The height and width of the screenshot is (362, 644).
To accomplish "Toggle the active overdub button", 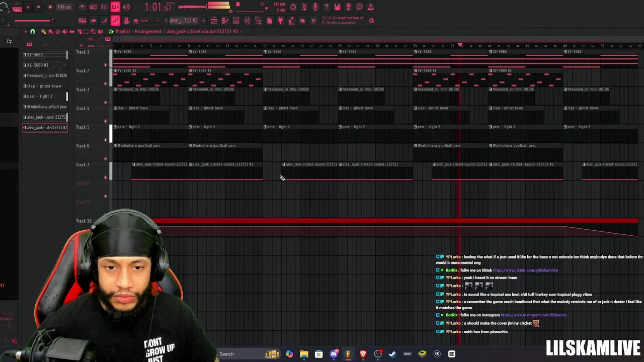I will pyautogui.click(x=115, y=7).
